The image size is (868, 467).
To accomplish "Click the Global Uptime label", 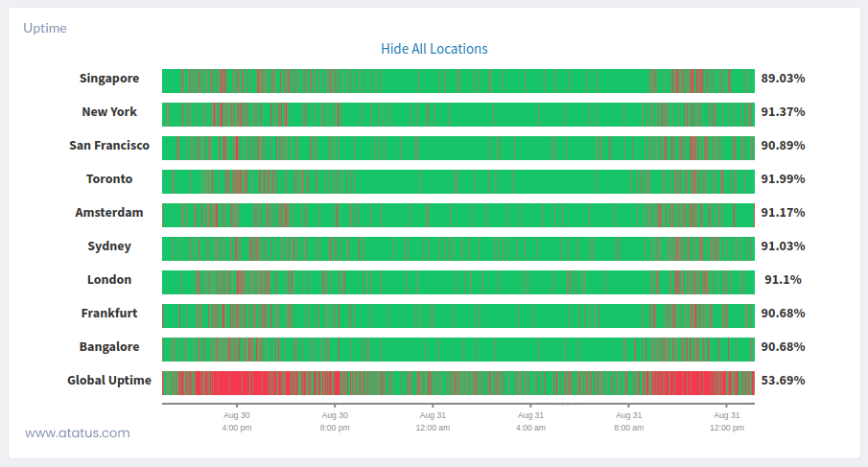I will [109, 380].
